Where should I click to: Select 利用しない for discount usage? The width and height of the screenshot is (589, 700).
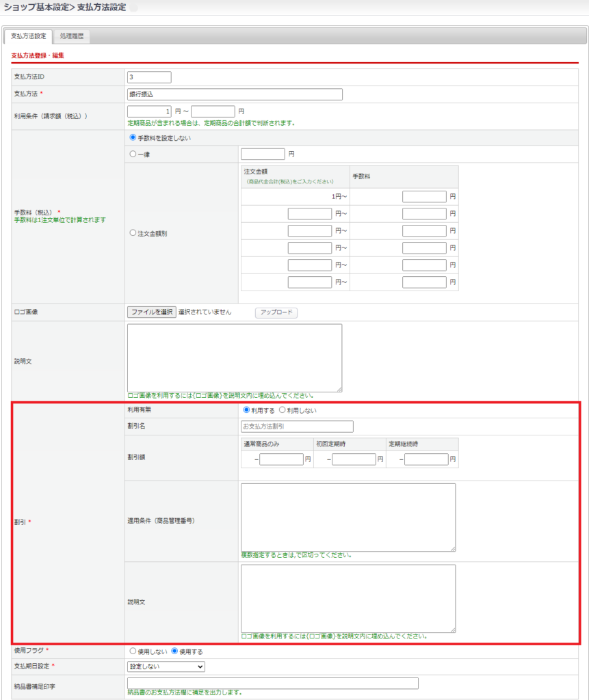click(282, 410)
